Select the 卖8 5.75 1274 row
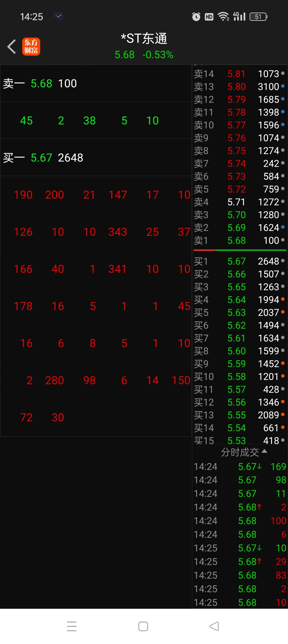This screenshot has width=288, height=644. tap(239, 151)
